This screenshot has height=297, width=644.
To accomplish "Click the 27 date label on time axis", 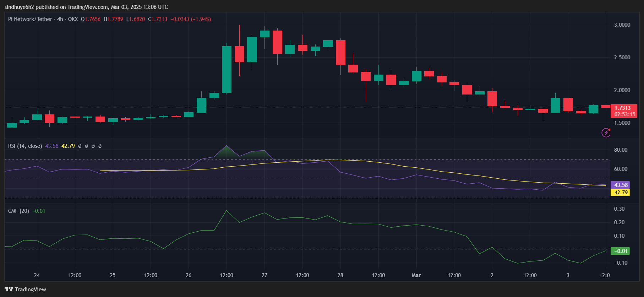I will [264, 275].
